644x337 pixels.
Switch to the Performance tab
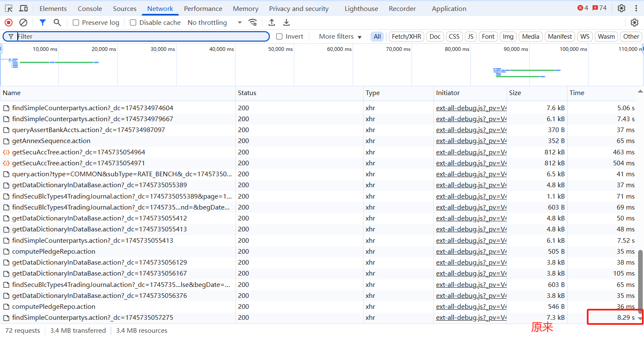click(x=203, y=8)
